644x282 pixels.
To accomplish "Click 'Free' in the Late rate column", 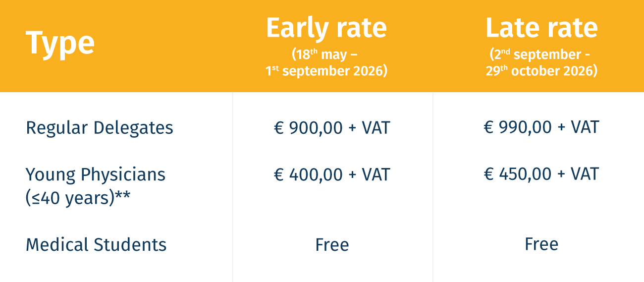I will click(x=541, y=244).
